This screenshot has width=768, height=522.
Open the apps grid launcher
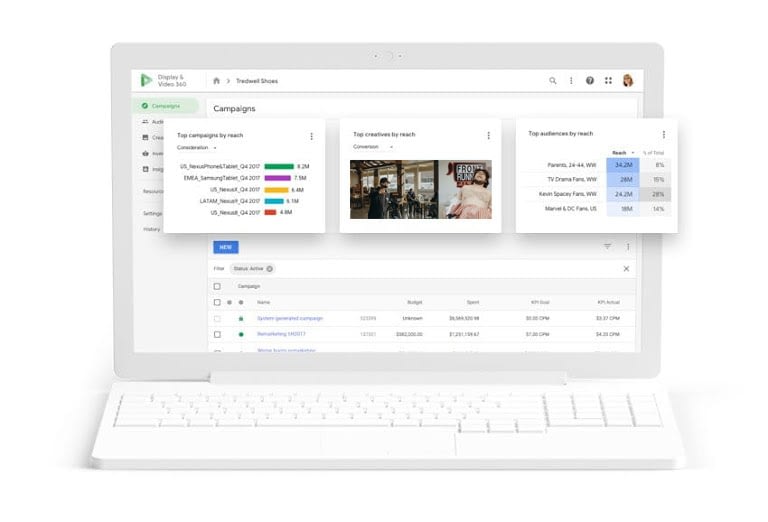click(x=608, y=80)
